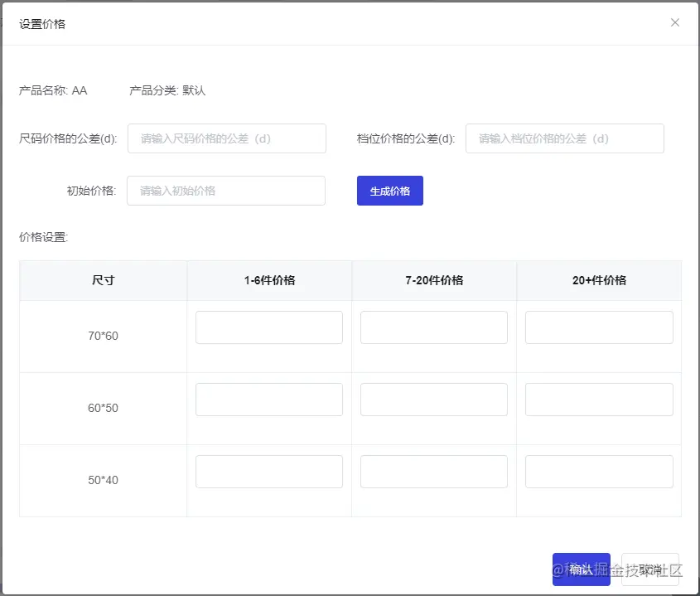Select the 70*60 size cell
This screenshot has width=700, height=596.
tap(103, 336)
